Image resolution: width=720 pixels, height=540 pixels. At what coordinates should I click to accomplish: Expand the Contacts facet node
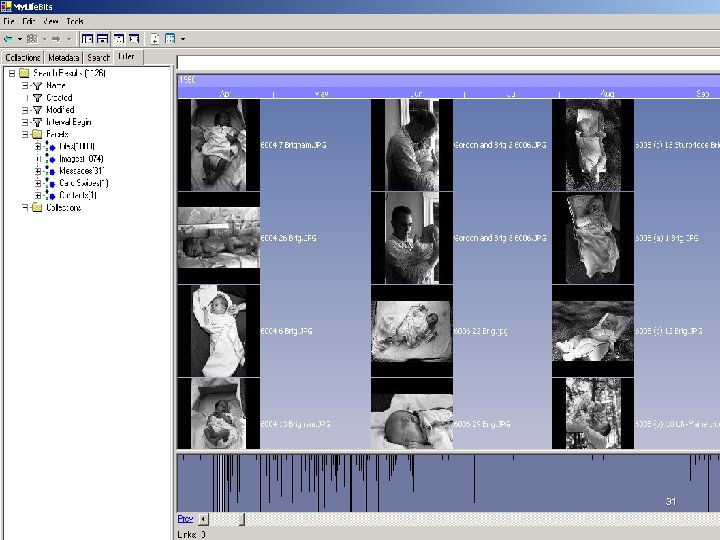point(38,196)
